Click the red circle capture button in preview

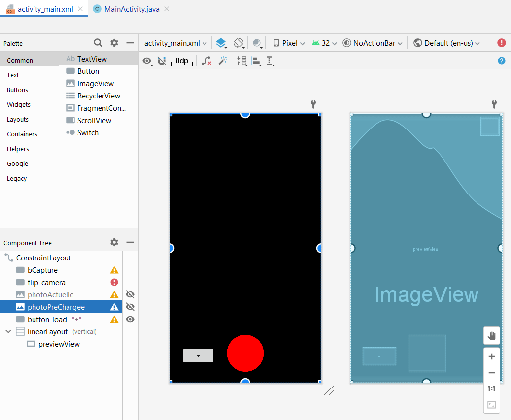pyautogui.click(x=245, y=353)
